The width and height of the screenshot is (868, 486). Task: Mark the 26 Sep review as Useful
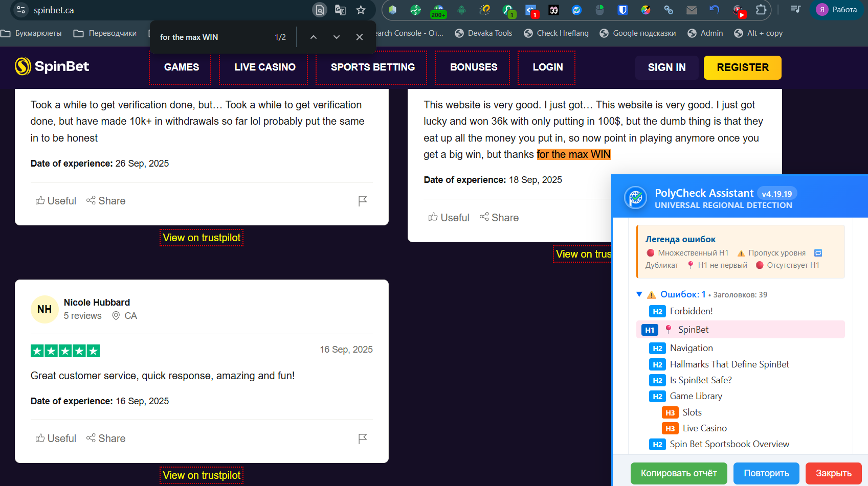point(56,201)
